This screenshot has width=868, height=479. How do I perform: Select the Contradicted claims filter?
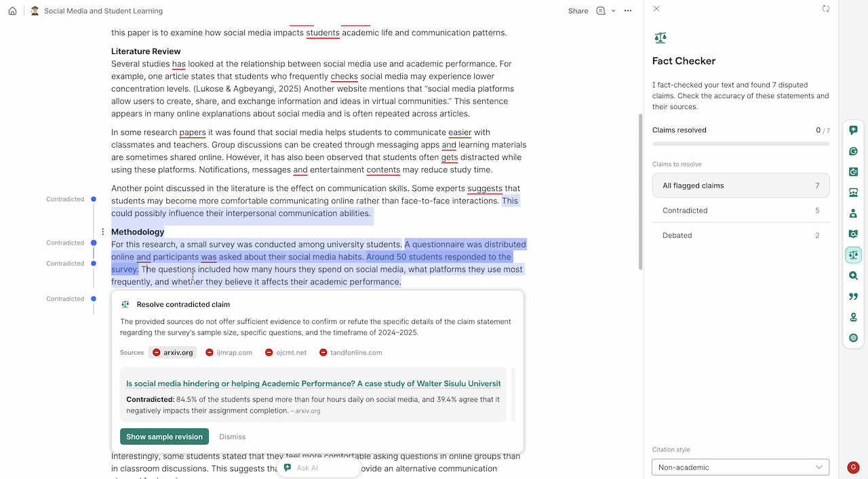point(740,210)
